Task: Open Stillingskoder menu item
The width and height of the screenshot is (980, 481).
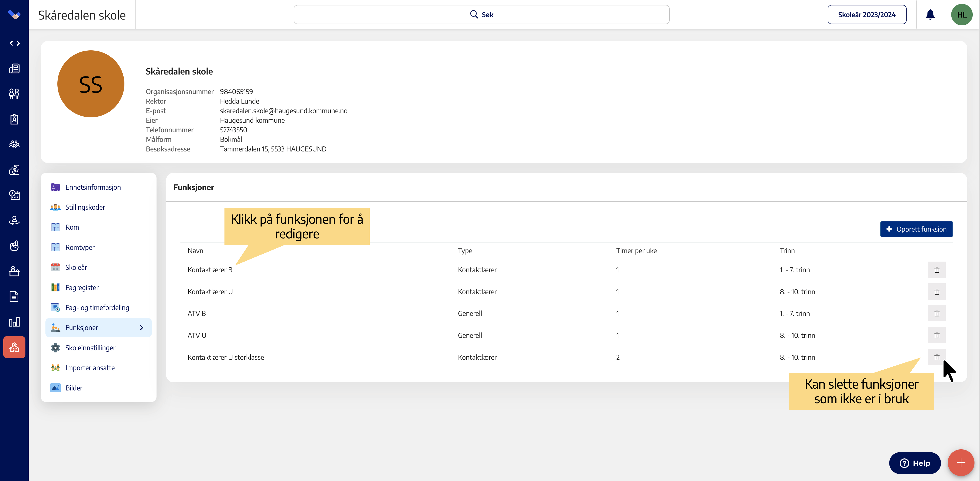Action: point(98,207)
